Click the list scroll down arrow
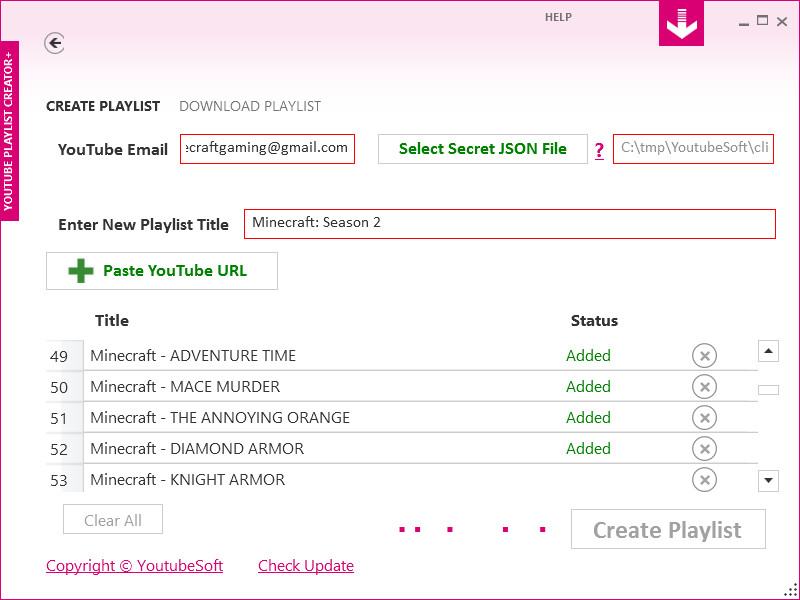 click(x=768, y=481)
